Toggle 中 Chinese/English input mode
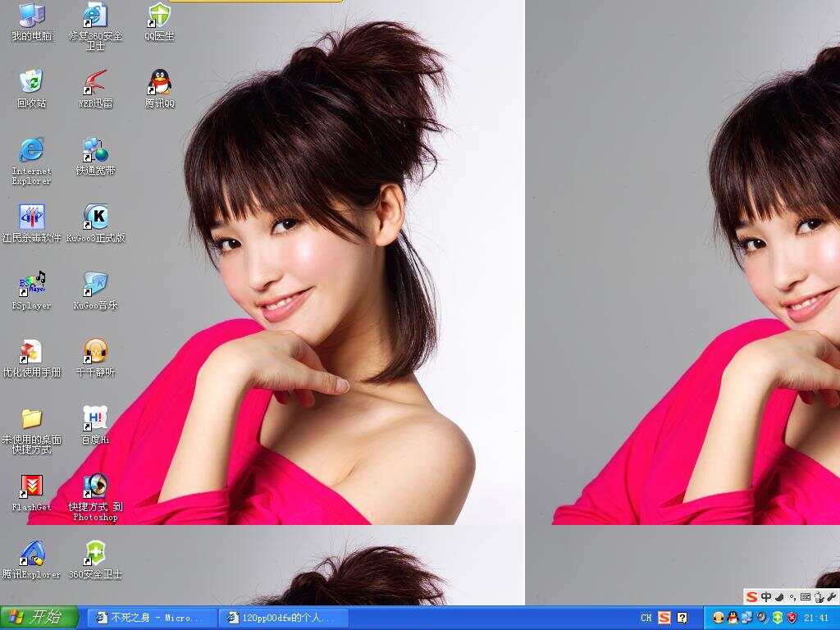The height and width of the screenshot is (630, 840). click(766, 596)
